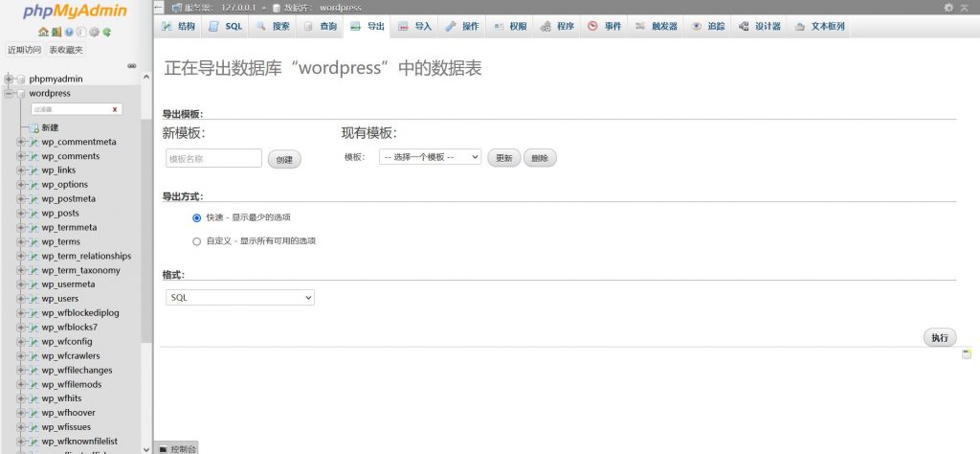Click the small note icon below 执行 button
Screen dimensions: 980x454
tap(967, 354)
